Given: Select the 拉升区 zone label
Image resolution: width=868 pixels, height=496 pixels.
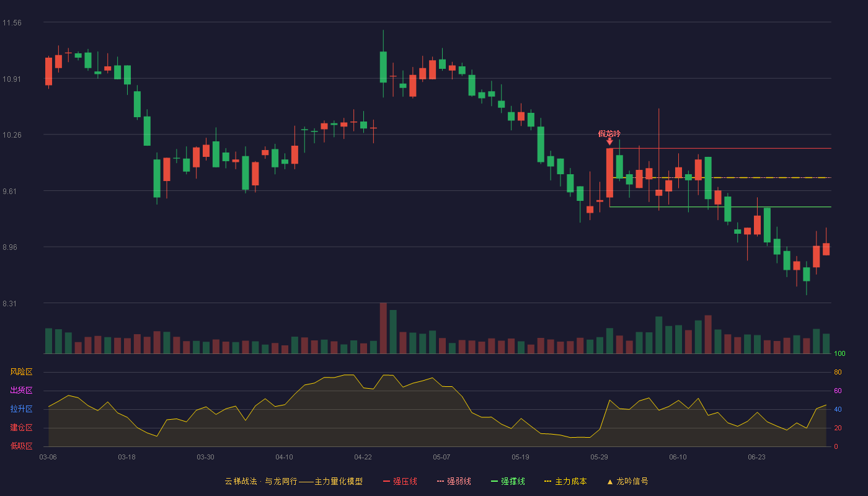Looking at the screenshot, I should [21, 409].
